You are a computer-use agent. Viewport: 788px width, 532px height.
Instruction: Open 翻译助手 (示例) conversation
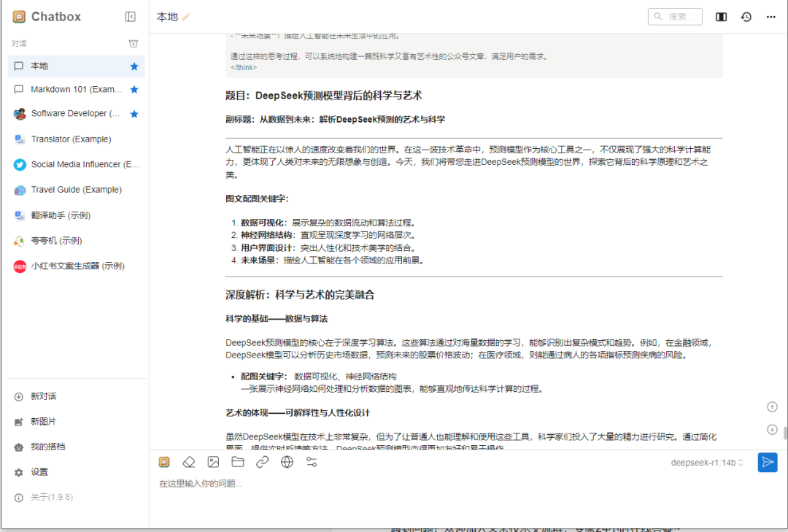77,215
